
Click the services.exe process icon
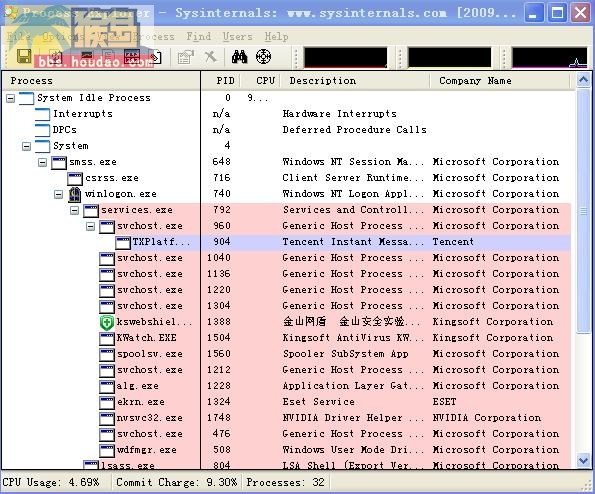point(91,210)
